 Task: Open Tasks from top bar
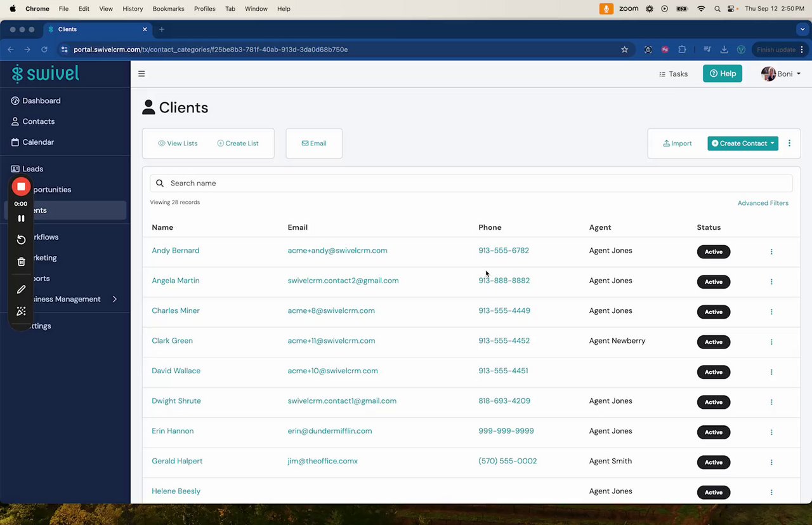pyautogui.click(x=673, y=74)
